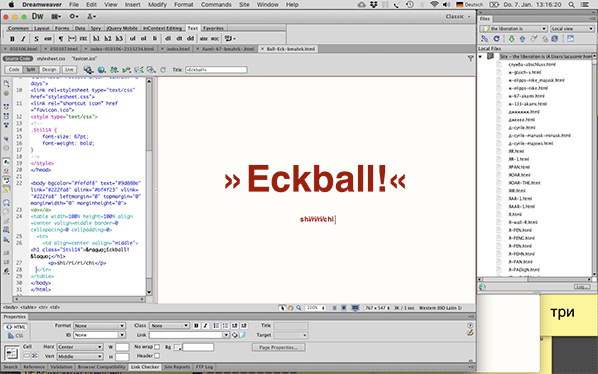
Task: Open the stylesheet.css related file
Action: [51, 59]
